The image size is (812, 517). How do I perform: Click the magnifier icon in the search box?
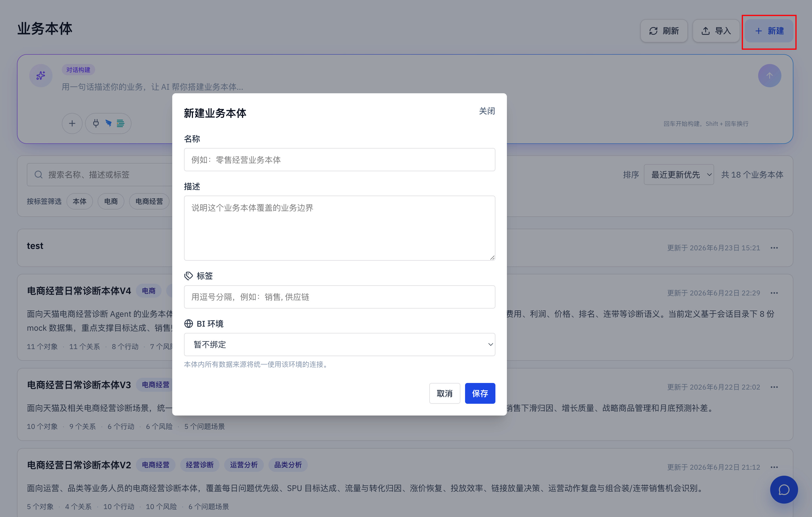pos(39,175)
